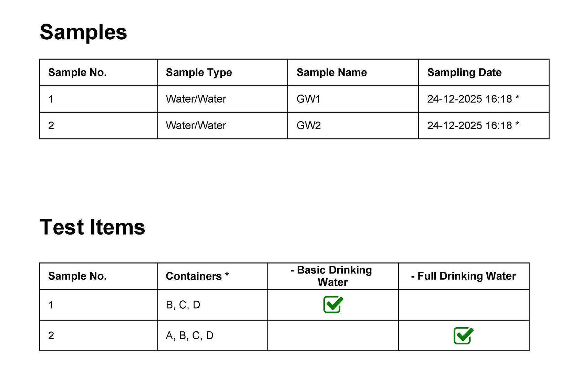Click the Water/Water type cell in the GW1 row
This screenshot has width=588, height=372.
tap(196, 99)
